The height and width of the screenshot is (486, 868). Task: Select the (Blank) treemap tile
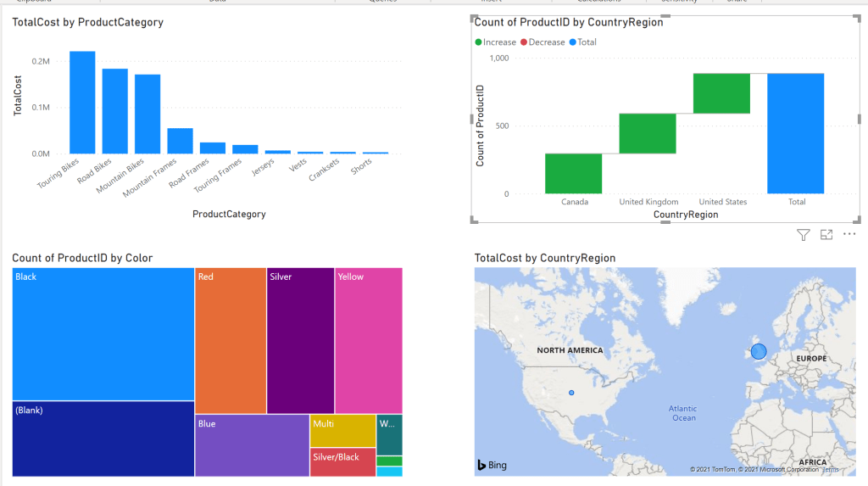click(x=103, y=438)
